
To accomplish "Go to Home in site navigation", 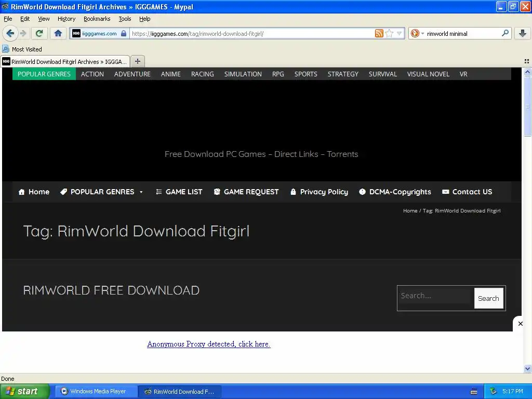I will pyautogui.click(x=34, y=192).
